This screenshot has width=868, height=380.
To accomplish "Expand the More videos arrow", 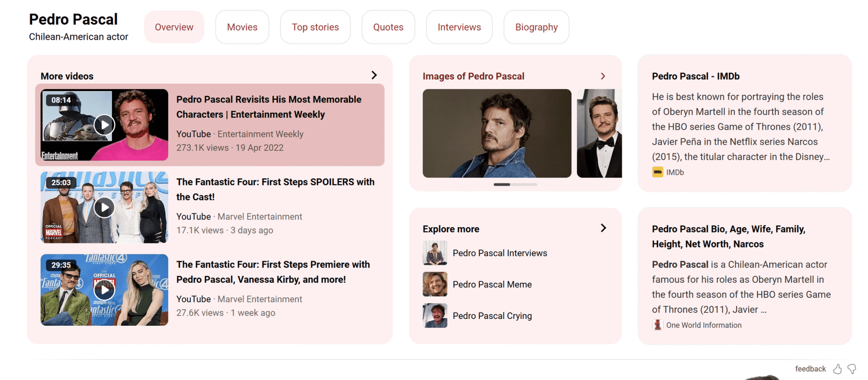I will point(374,75).
